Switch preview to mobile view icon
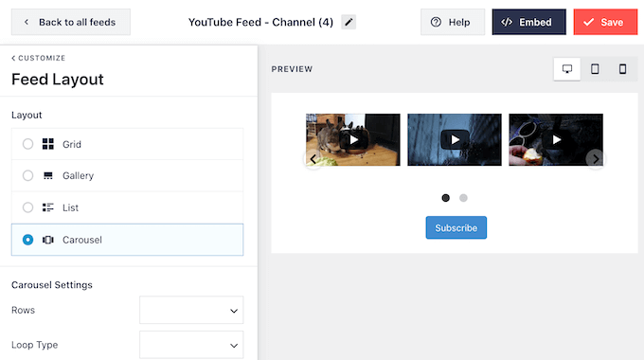The height and width of the screenshot is (360, 644). pos(622,69)
